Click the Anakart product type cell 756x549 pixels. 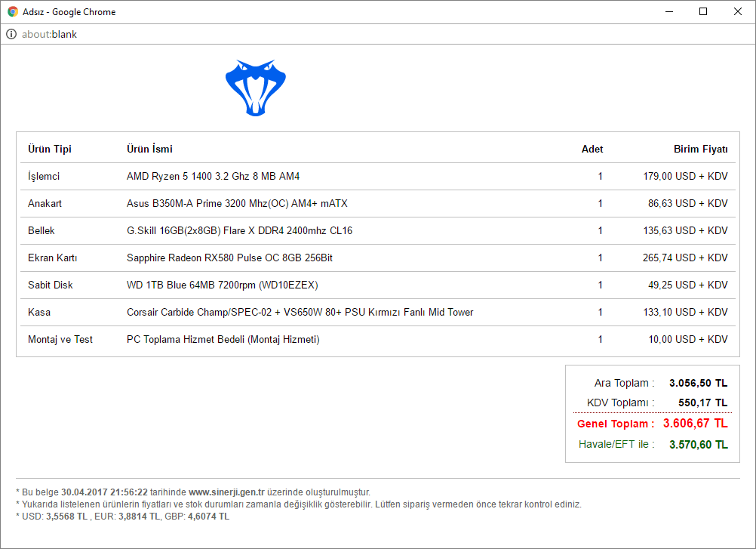(45, 203)
